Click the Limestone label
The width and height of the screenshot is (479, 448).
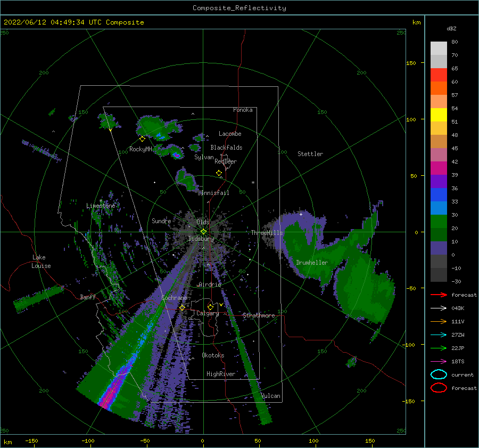(x=101, y=206)
